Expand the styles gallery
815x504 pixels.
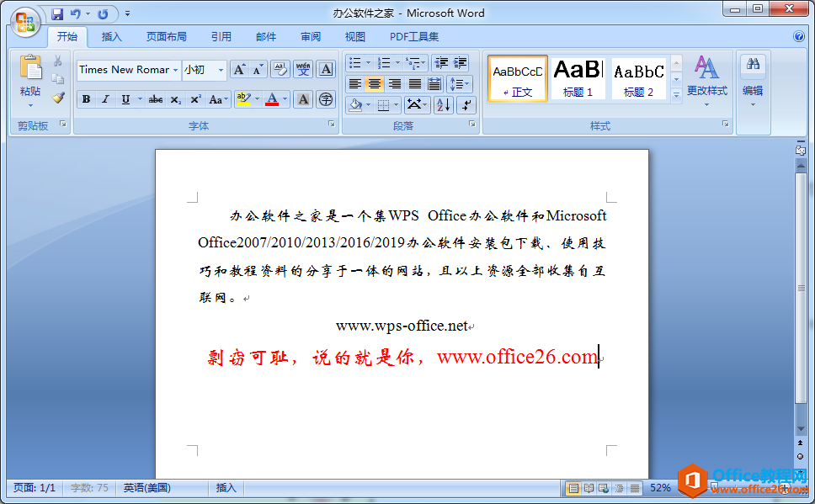click(x=676, y=95)
